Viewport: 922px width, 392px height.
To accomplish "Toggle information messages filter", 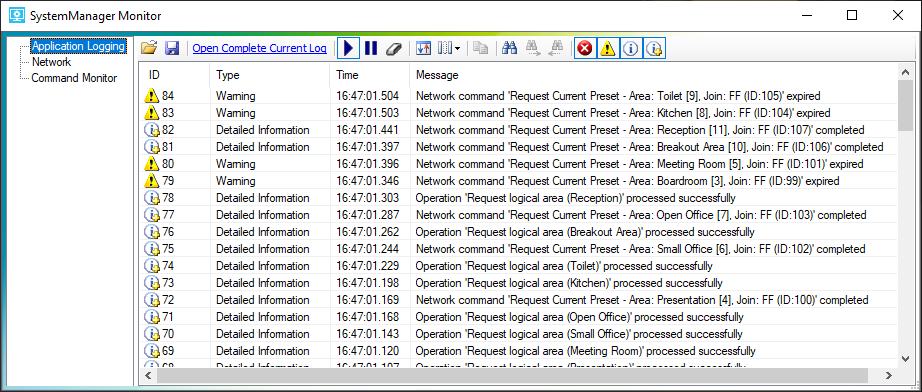I will (630, 48).
